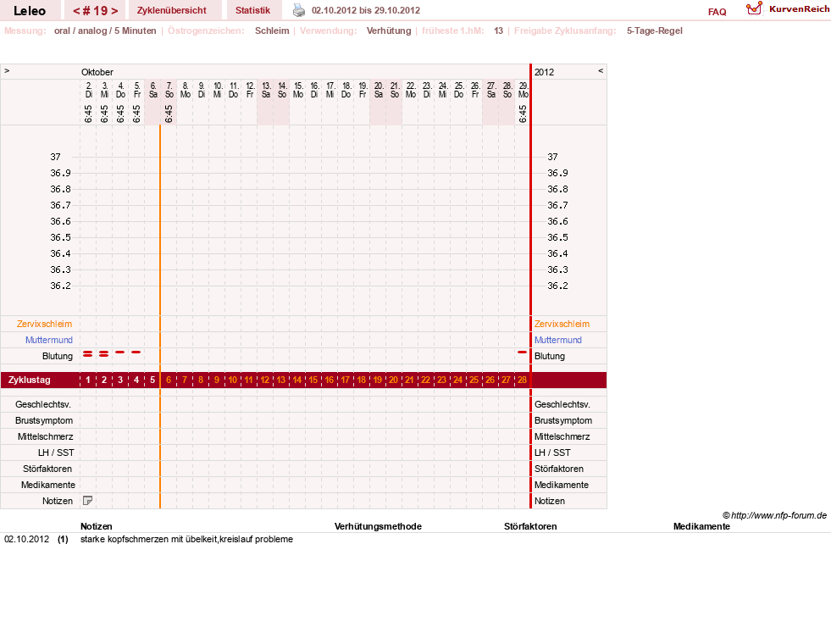Go to previous cycle with the < arrow
The image size is (831, 644).
(77, 11)
